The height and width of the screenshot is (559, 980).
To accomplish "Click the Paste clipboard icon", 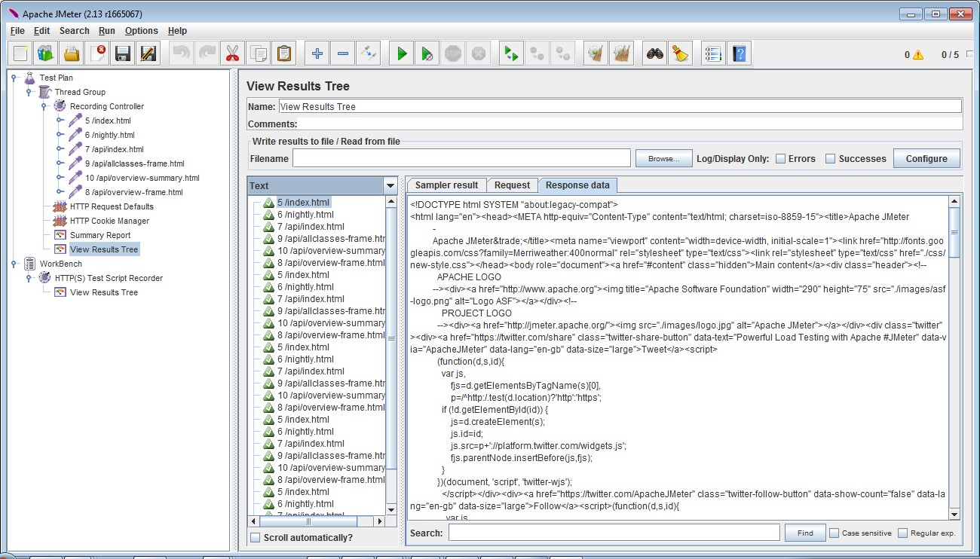I will click(x=284, y=53).
